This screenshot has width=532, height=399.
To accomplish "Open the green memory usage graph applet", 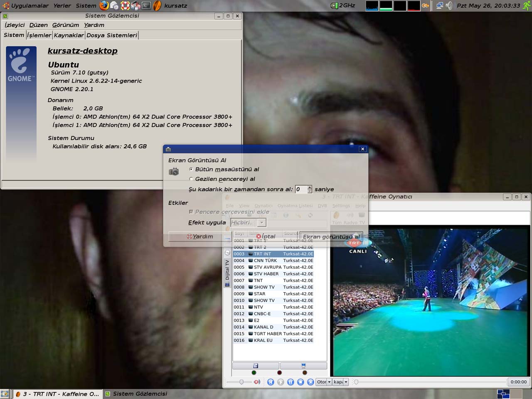I will 386,5.
